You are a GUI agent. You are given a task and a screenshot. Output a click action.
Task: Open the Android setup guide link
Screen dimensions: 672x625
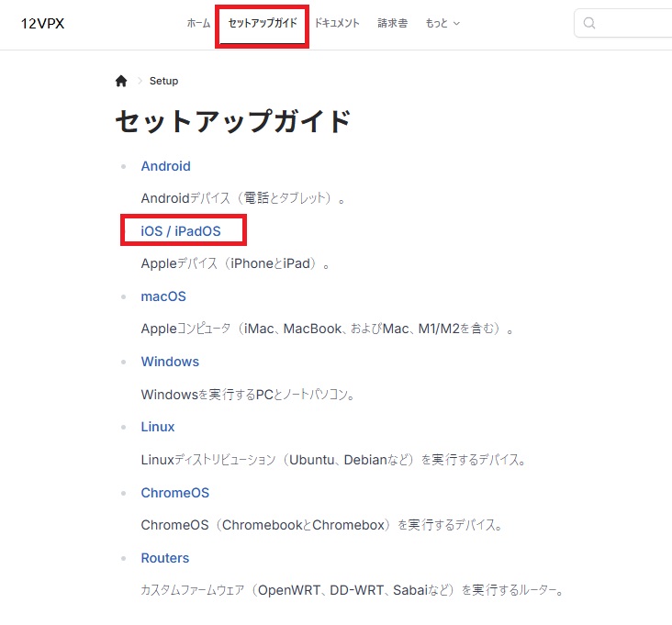click(x=165, y=166)
